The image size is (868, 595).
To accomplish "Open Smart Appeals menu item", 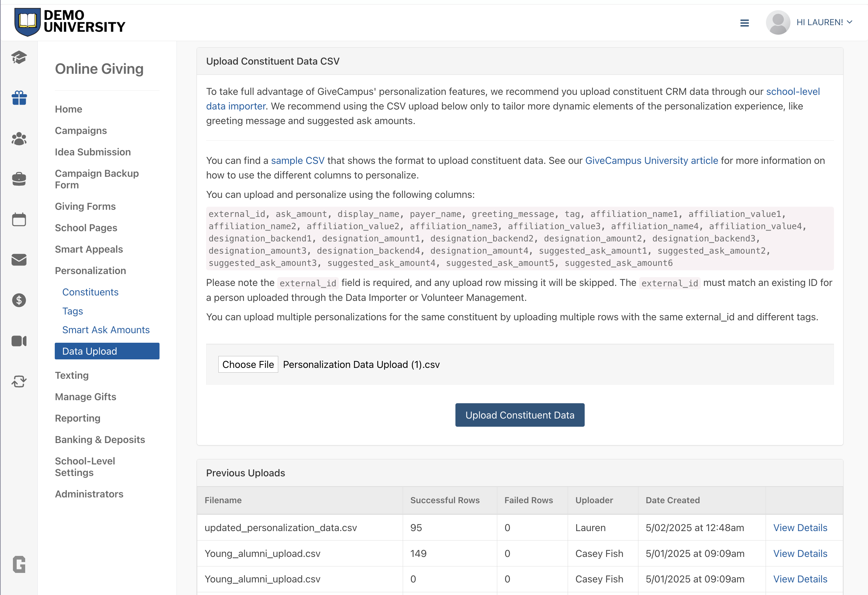I will click(89, 249).
